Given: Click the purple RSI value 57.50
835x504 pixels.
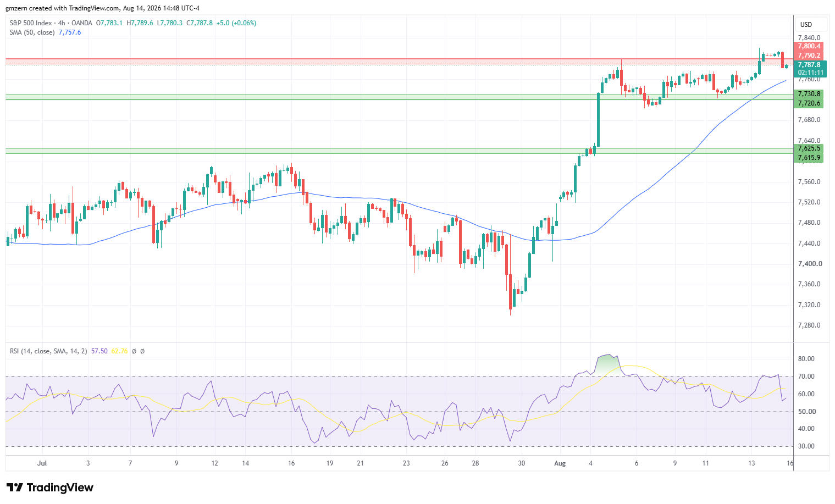Looking at the screenshot, I should pos(99,351).
